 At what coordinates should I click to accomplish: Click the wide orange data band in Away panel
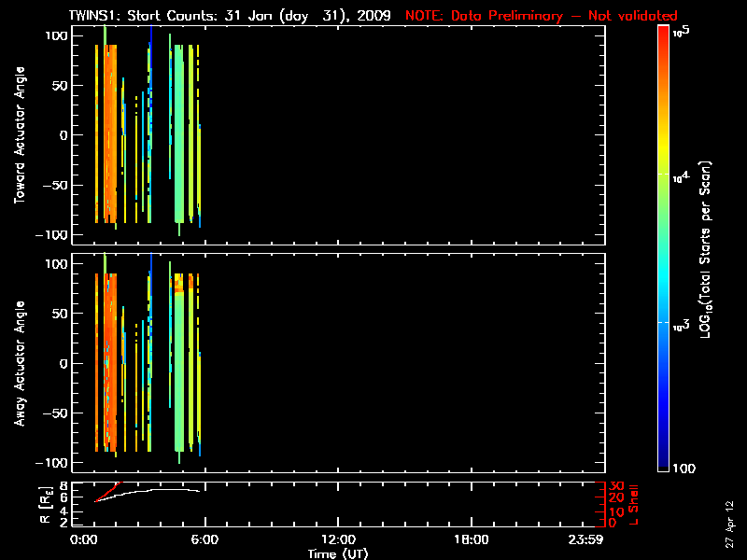coord(111,364)
